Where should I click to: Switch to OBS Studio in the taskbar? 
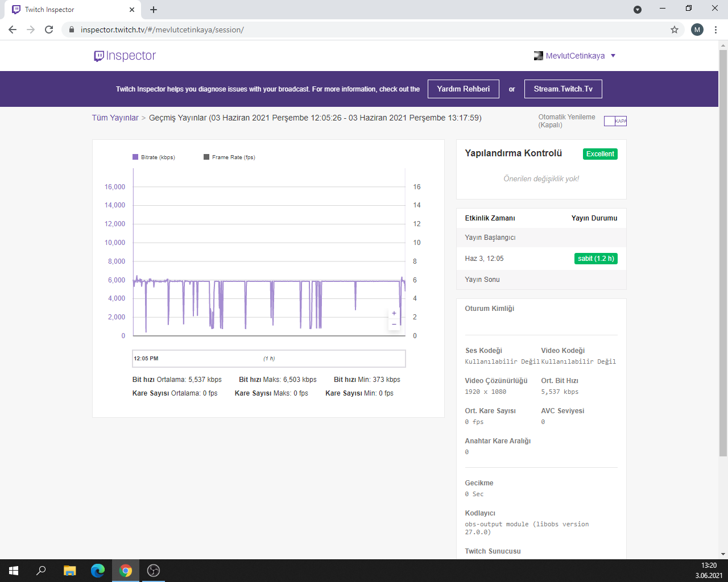154,571
